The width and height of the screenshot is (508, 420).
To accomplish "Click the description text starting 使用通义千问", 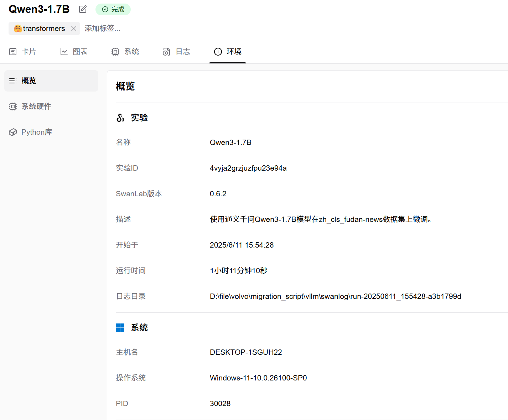I will pos(321,219).
